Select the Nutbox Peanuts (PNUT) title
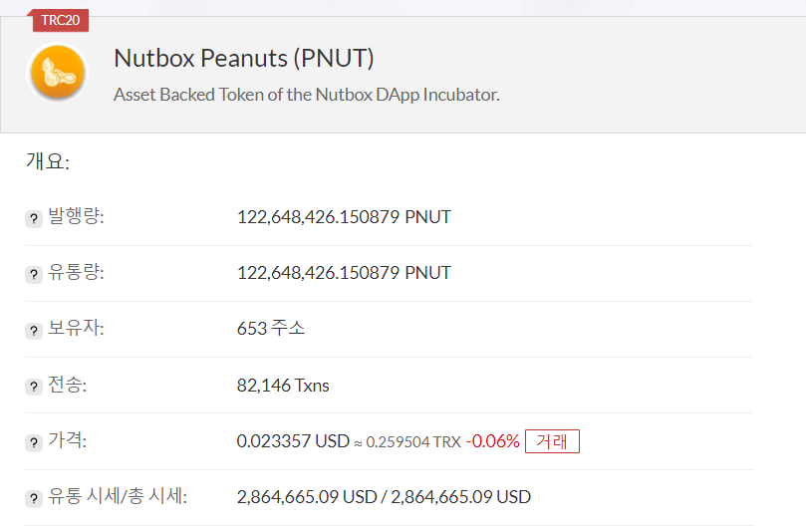Image resolution: width=806 pixels, height=532 pixels. coord(244,58)
